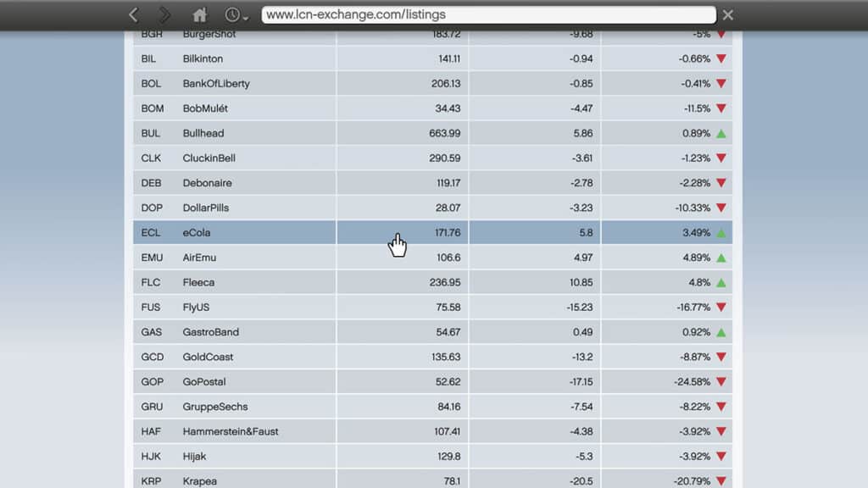This screenshot has height=488, width=868.
Task: Click the Krapea percentage change -20.79%
Action: (691, 481)
